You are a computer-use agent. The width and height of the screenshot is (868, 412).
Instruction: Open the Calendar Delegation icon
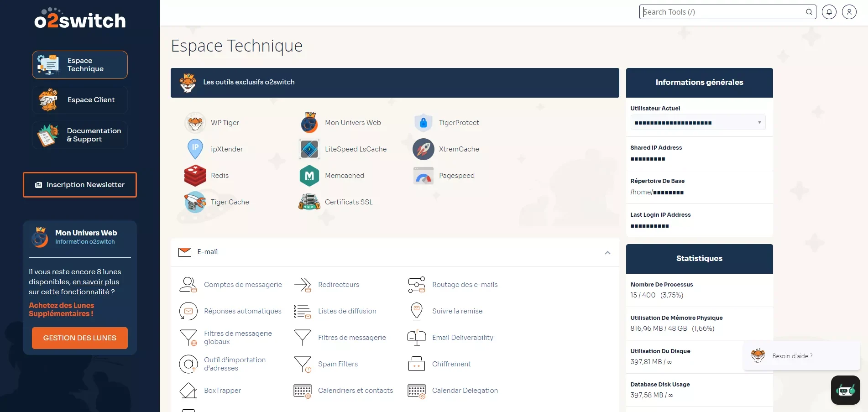pos(417,391)
